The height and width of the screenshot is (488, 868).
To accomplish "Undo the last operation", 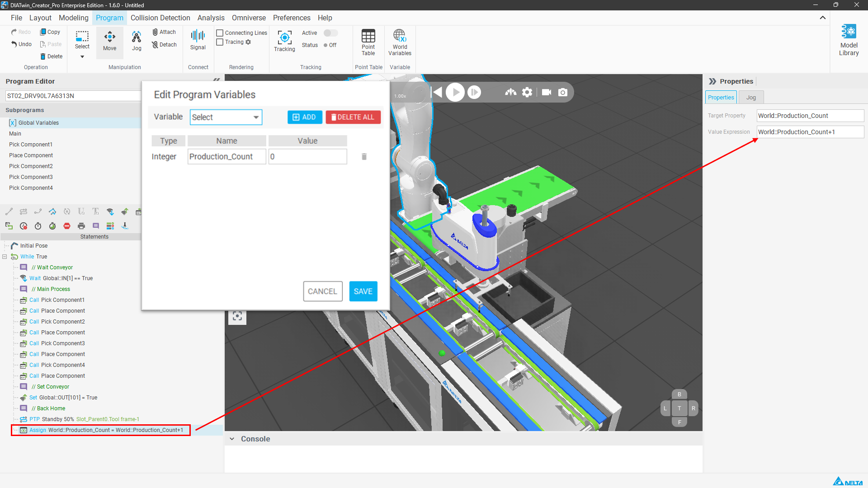I will [21, 44].
